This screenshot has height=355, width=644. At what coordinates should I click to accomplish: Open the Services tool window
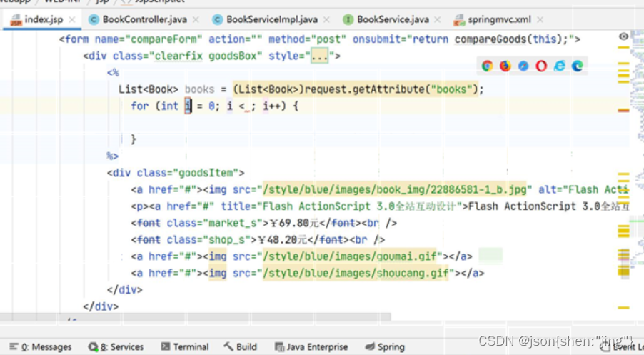pos(116,346)
